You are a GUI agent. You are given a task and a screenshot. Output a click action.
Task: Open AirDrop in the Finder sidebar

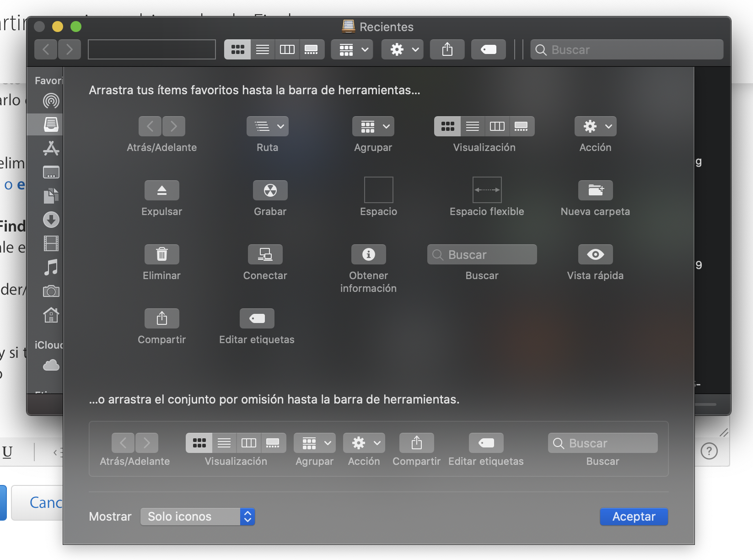[51, 101]
